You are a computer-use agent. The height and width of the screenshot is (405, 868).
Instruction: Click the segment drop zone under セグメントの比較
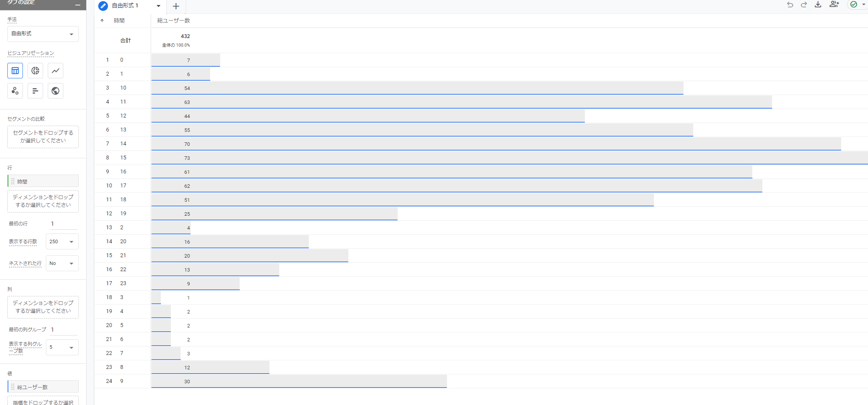tap(43, 137)
